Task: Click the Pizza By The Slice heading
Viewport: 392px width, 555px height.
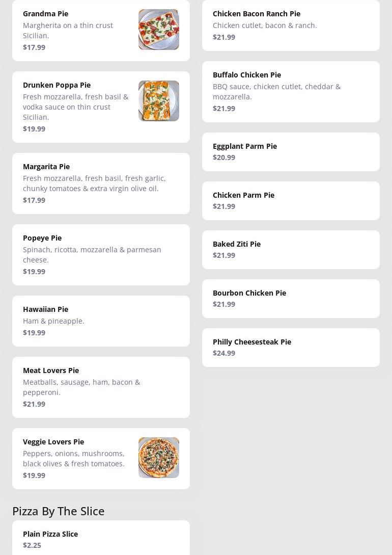Action: pos(58,511)
